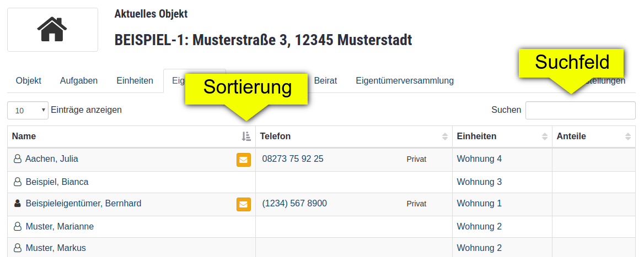Screen dimensions: 644x257
Task: Click the email icon for Beispieleigentümer, Bernhard
Action: click(x=243, y=204)
